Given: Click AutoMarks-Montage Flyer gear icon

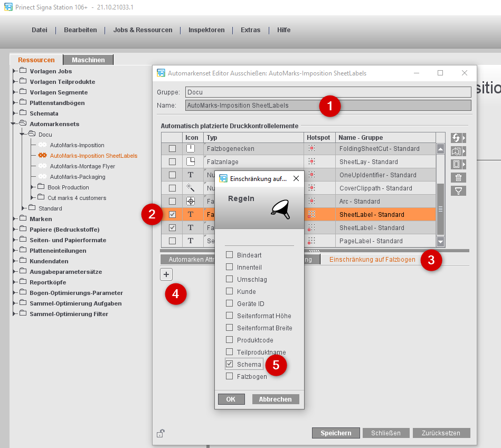Looking at the screenshot, I should coord(42,166).
